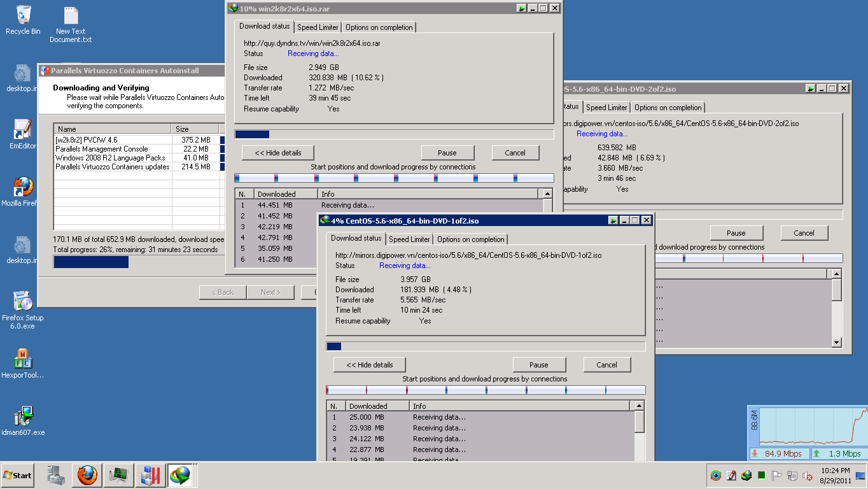This screenshot has height=489, width=868.
Task: Cancel the CentOS DVD-1of2 download
Action: (x=607, y=365)
